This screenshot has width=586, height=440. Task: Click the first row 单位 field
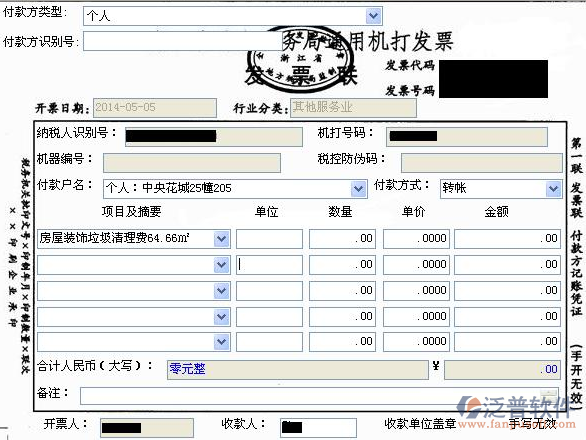point(269,239)
